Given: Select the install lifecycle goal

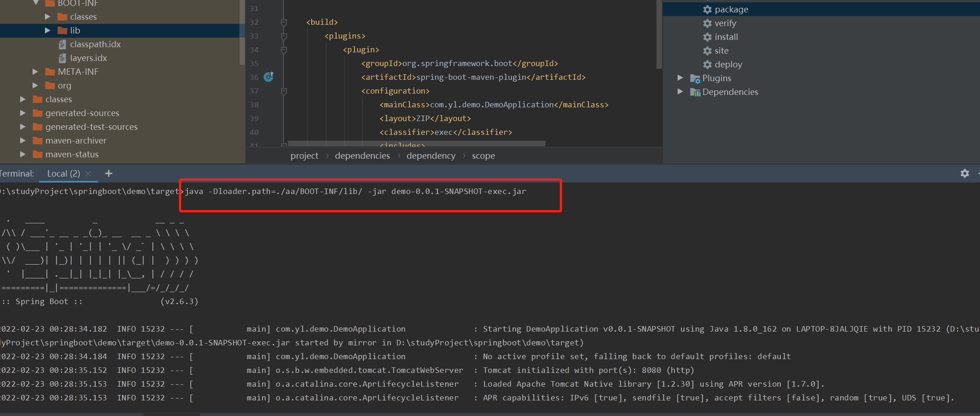Looking at the screenshot, I should (x=726, y=37).
